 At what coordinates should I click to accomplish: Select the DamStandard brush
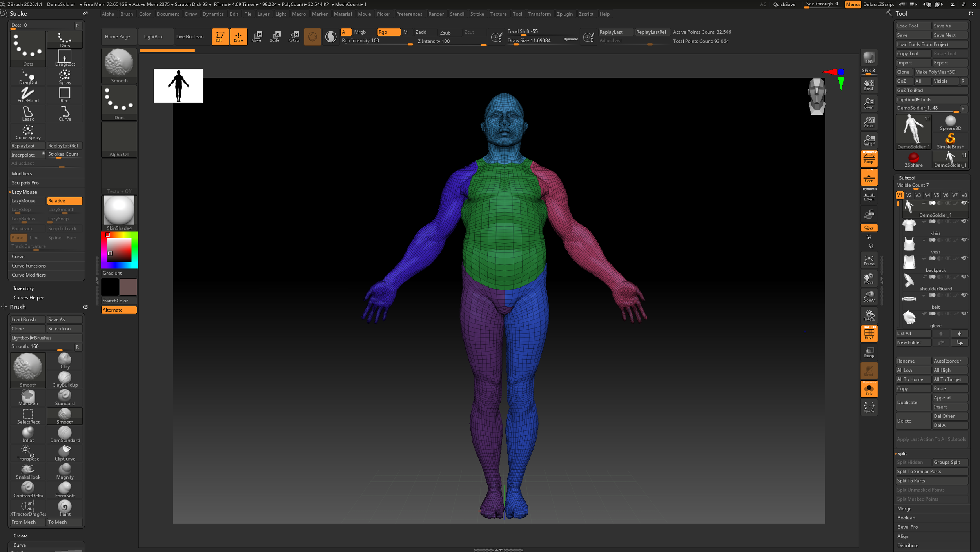click(x=65, y=434)
